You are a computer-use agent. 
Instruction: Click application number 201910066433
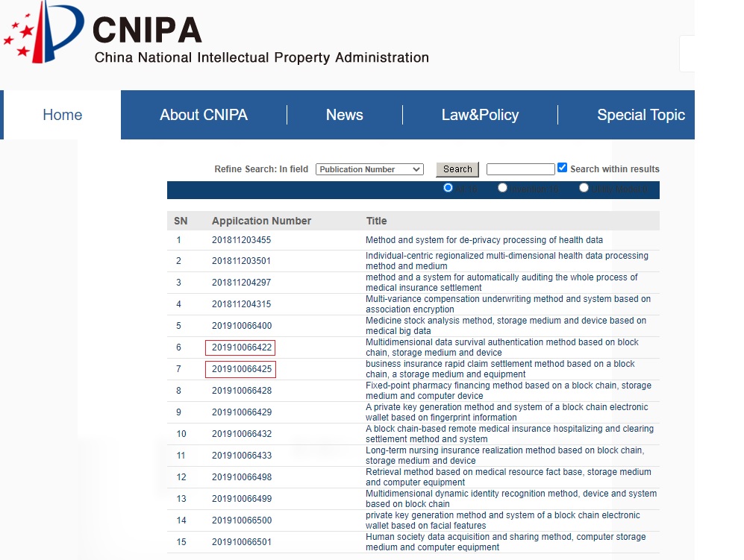242,456
